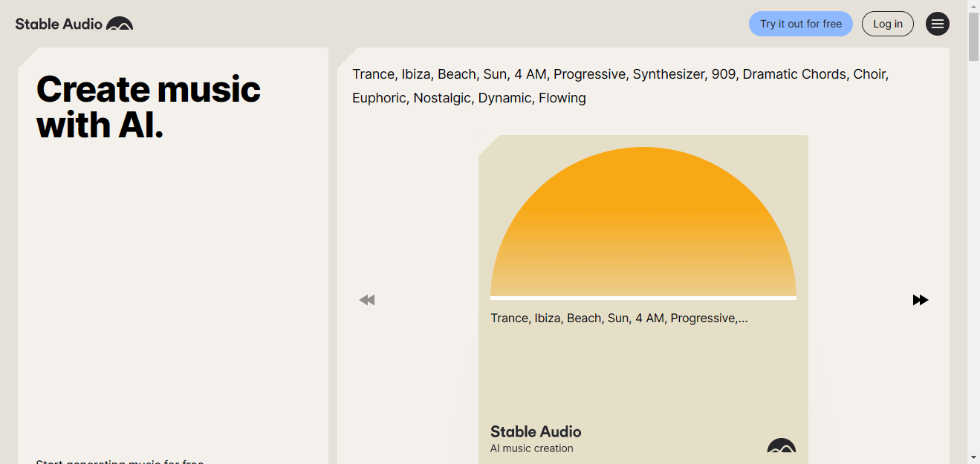Viewport: 980px width, 464px height.
Task: Click Start generating music for free
Action: (120, 460)
